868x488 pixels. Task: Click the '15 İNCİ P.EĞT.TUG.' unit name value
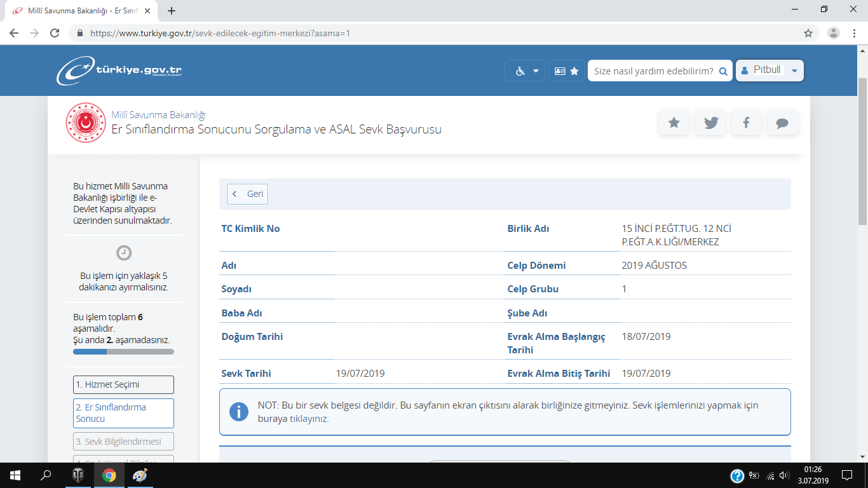coord(678,235)
